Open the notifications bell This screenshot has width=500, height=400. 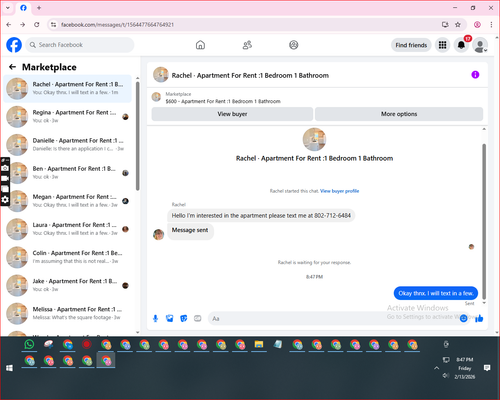point(461,45)
